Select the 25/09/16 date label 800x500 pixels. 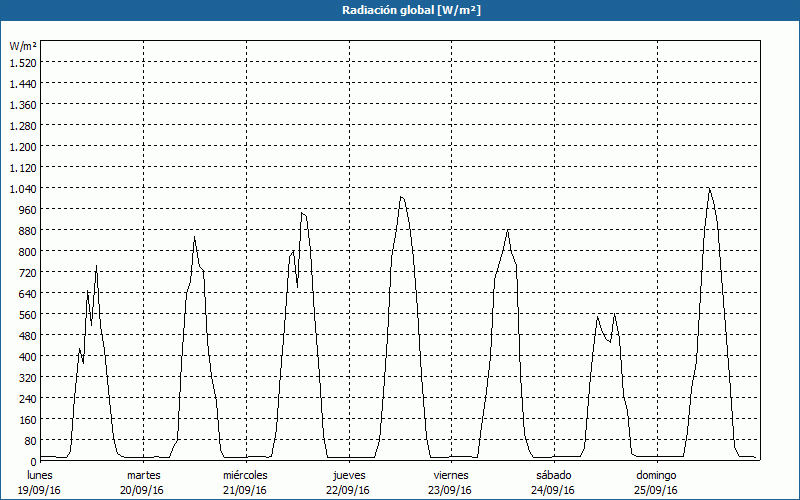point(656,490)
